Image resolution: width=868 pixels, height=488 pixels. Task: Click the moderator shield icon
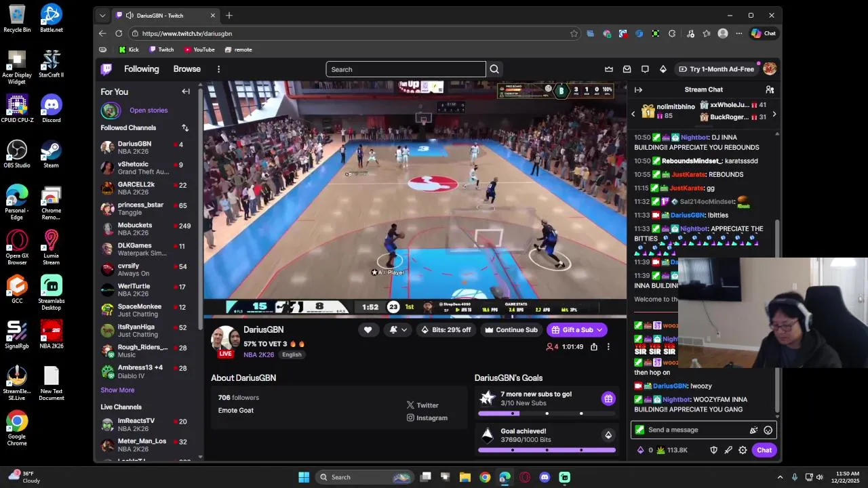pyautogui.click(x=713, y=450)
